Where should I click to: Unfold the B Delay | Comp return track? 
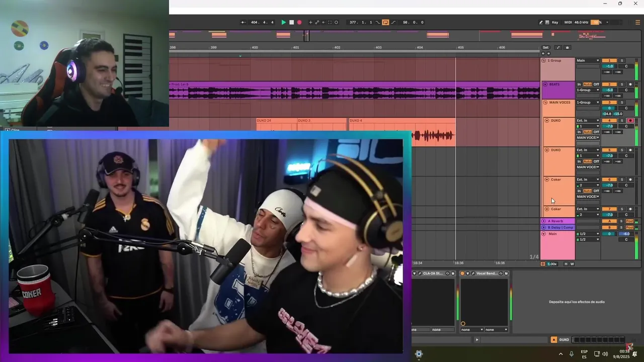pos(543,227)
